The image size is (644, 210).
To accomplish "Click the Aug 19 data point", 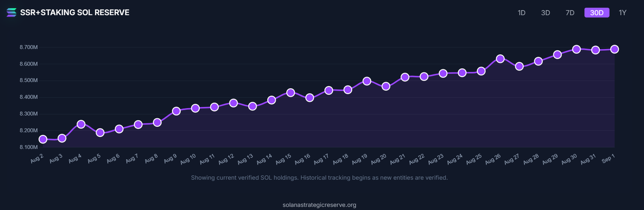I will [367, 81].
